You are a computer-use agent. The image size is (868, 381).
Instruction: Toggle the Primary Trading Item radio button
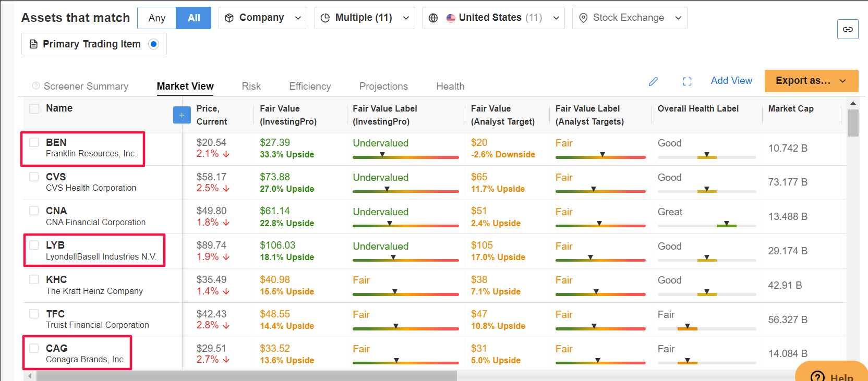tap(153, 44)
